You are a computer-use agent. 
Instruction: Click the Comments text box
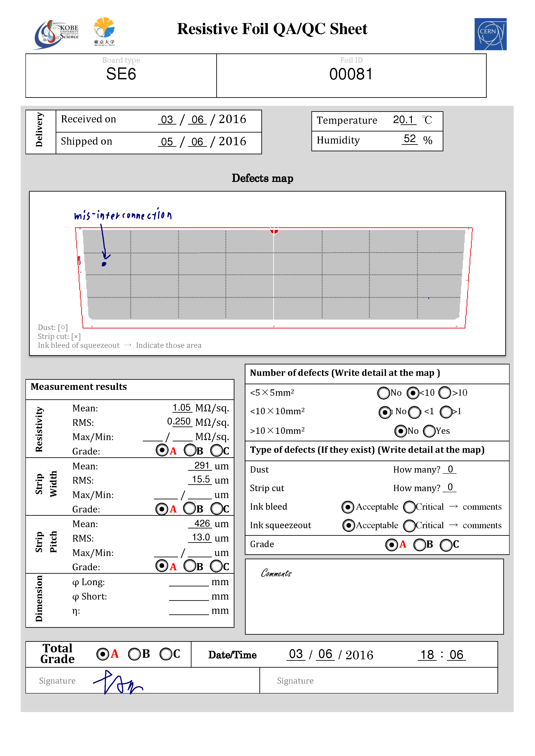pos(375,597)
